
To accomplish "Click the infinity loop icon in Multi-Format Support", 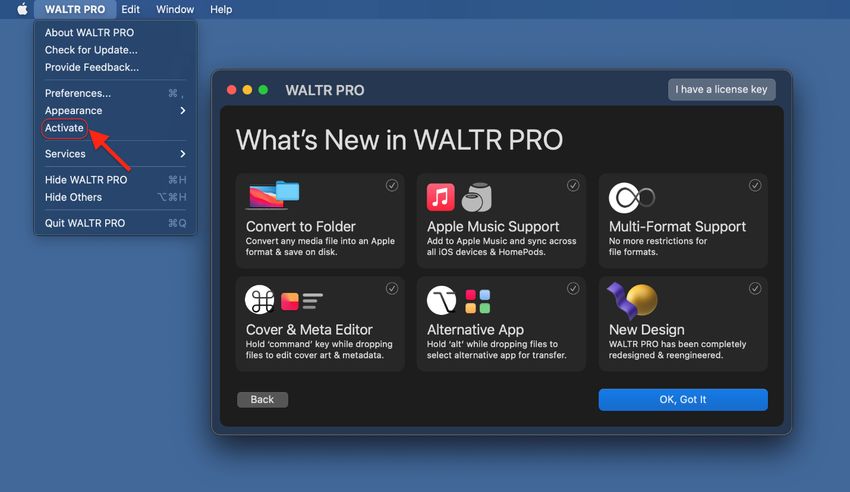I will [x=632, y=197].
